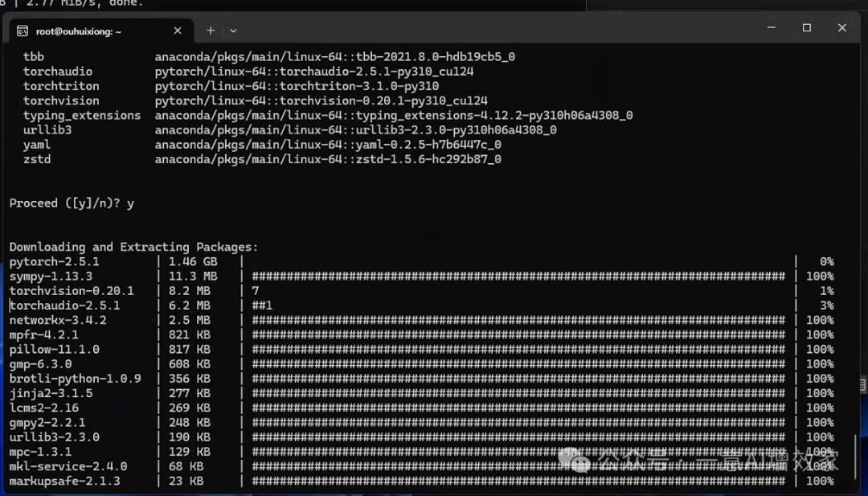Open a new terminal tab with plus

211,31
